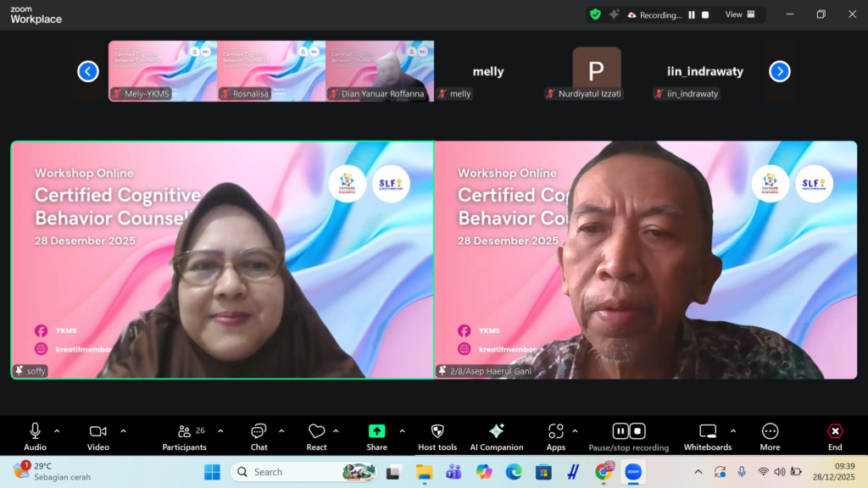Expand video options chevron next to Video
Viewport: 868px width, 488px height.
pyautogui.click(x=123, y=431)
